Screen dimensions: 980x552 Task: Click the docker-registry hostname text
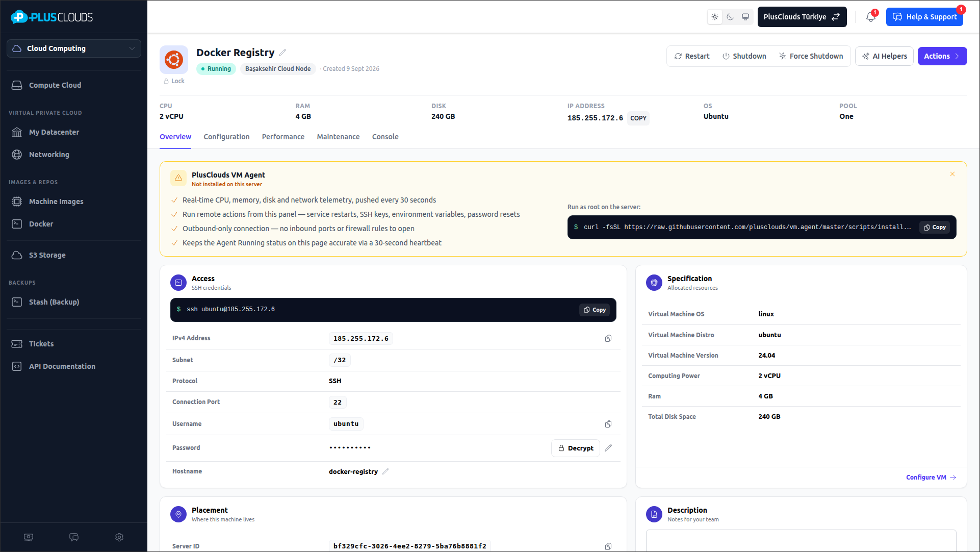point(353,471)
